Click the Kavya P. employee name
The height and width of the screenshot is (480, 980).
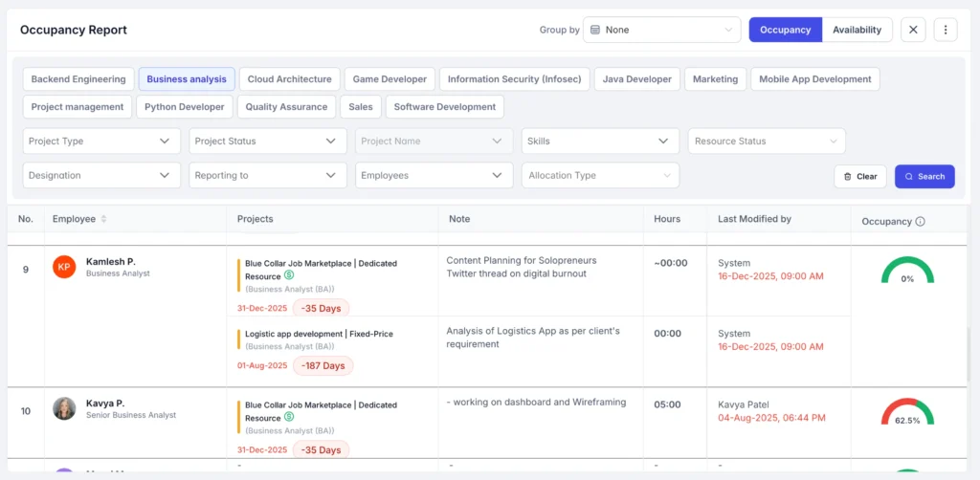105,404
